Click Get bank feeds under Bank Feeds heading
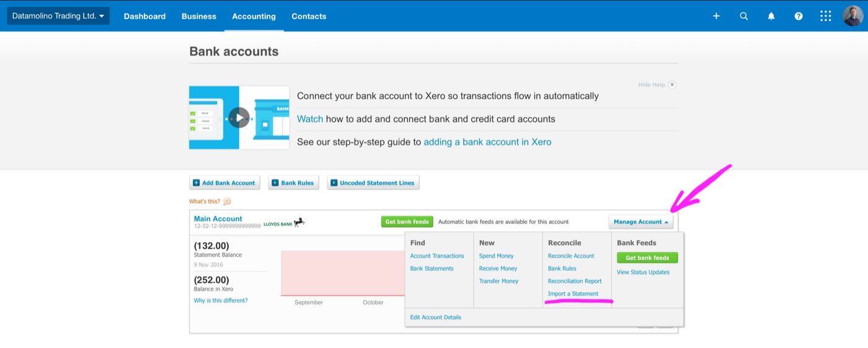 [647, 258]
